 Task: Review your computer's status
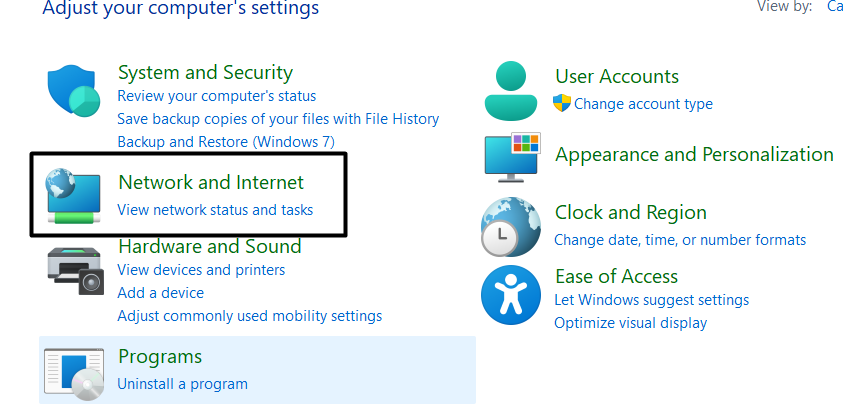click(216, 96)
